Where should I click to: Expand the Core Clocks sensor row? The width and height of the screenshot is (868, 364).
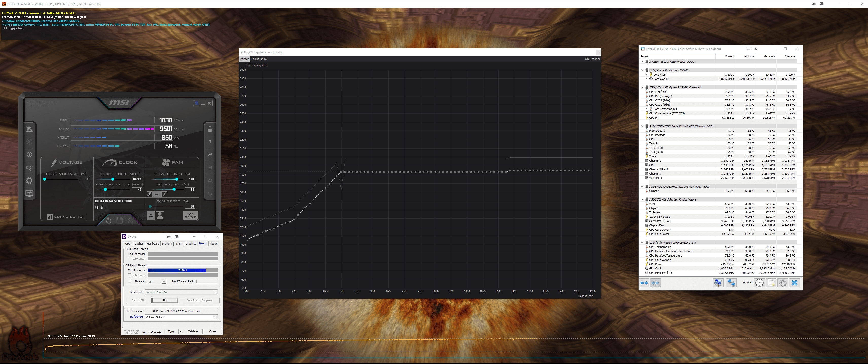point(646,79)
